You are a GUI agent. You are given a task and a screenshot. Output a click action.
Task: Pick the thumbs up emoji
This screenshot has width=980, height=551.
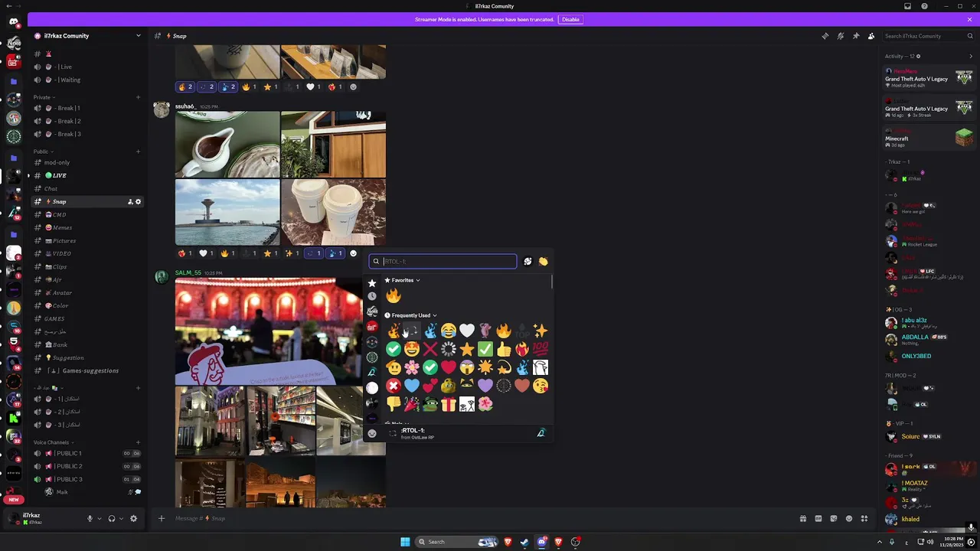click(504, 349)
